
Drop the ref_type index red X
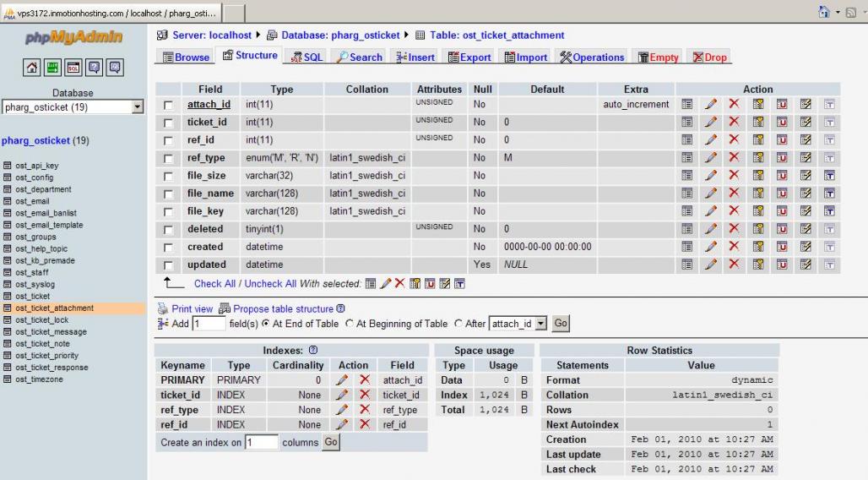coord(364,409)
